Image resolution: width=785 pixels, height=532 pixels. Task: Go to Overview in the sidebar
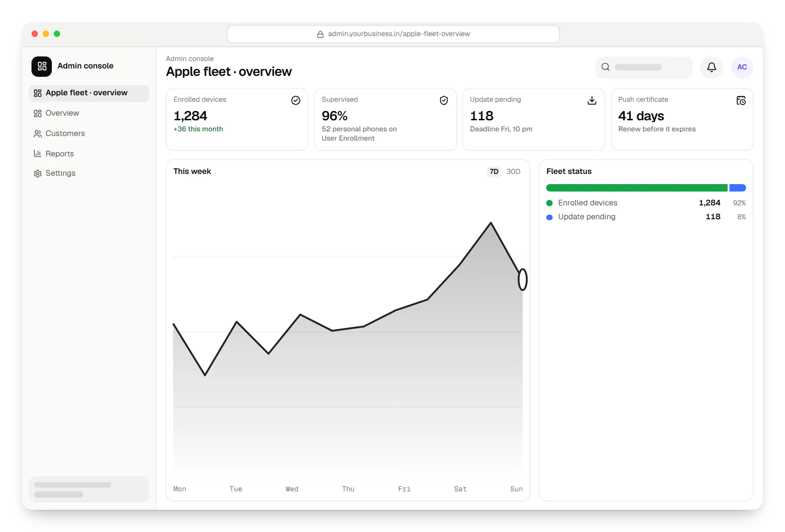(62, 113)
